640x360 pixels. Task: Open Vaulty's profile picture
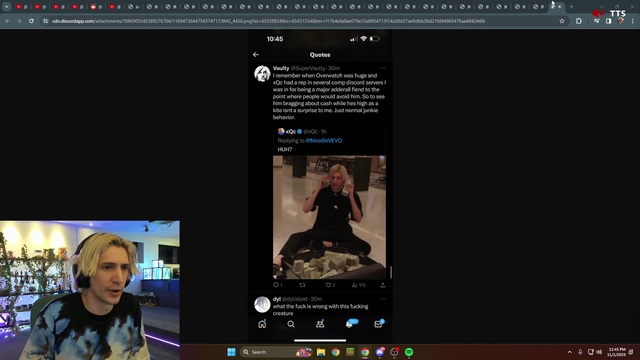(x=262, y=74)
